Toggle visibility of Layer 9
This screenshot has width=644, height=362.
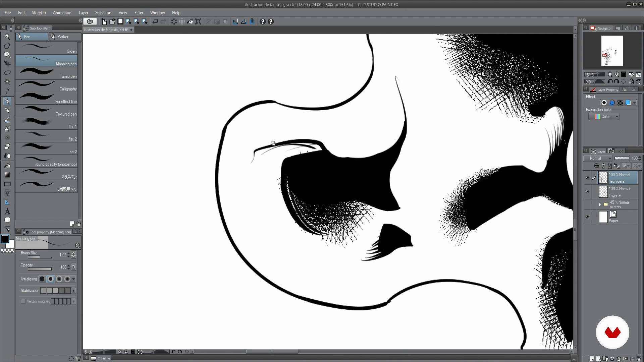coord(587,192)
